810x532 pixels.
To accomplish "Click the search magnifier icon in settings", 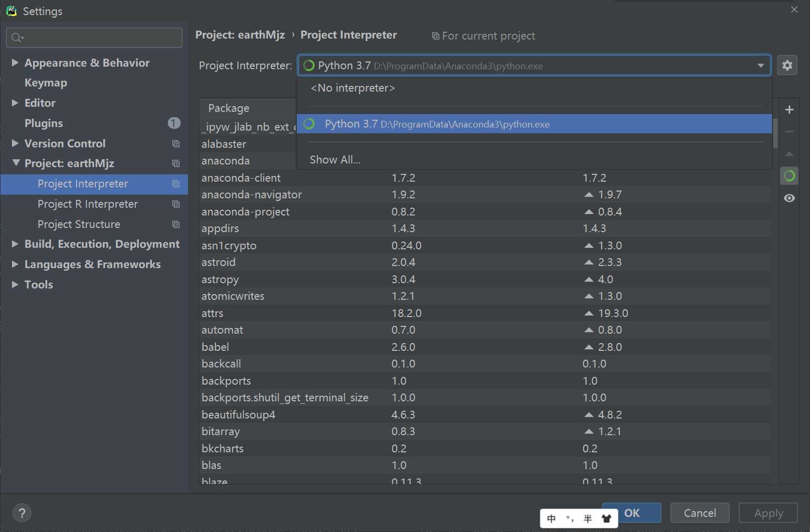I will click(x=17, y=37).
